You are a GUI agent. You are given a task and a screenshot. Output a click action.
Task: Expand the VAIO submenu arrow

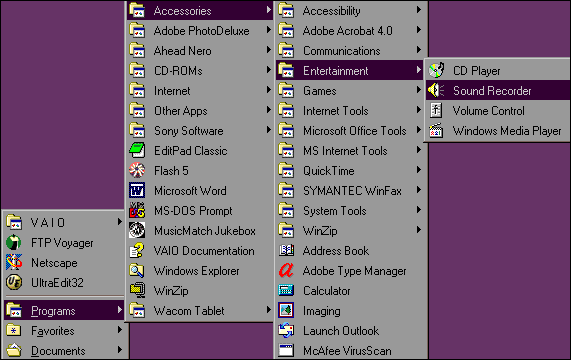click(x=119, y=221)
